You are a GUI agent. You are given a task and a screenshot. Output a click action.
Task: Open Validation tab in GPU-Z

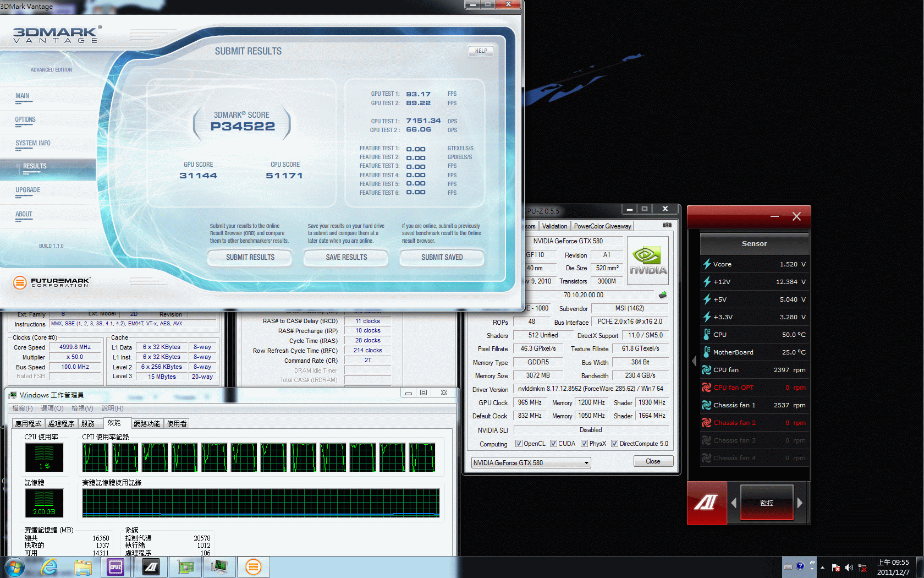pos(554,226)
